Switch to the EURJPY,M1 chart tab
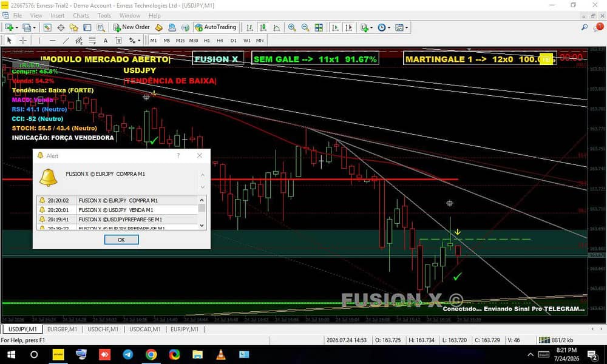Viewport: 607px width, 364px height. [185, 329]
